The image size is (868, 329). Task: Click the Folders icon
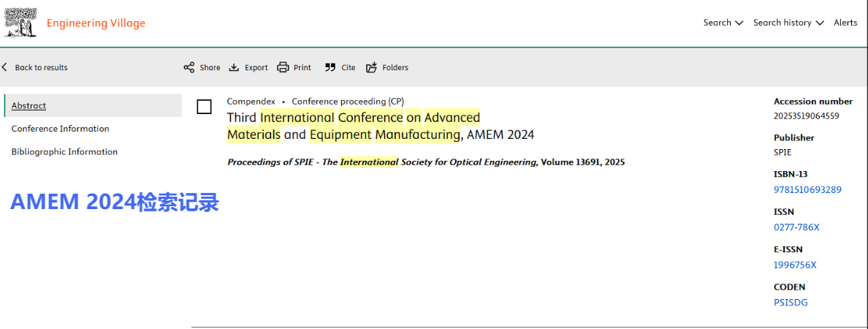371,67
